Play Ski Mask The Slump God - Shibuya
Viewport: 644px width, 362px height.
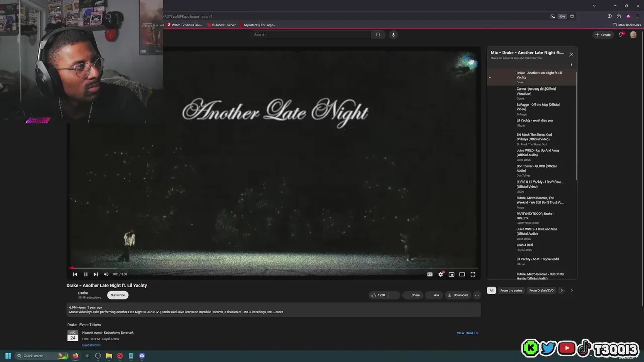tap(531, 139)
